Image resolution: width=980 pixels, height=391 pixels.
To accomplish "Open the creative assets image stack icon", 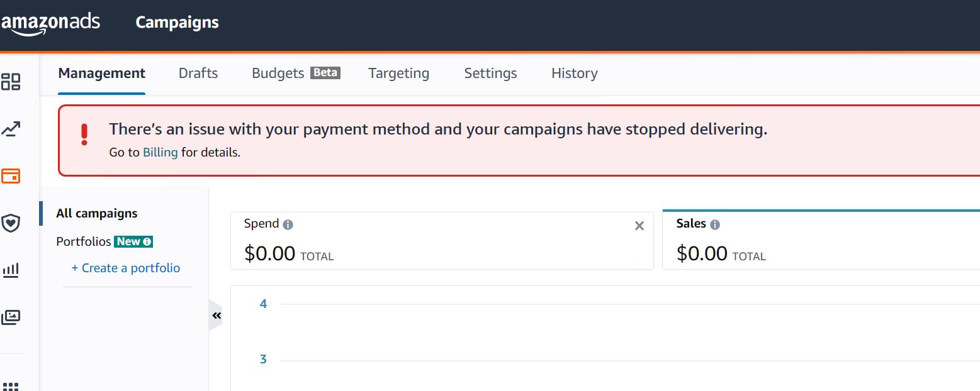I will pyautogui.click(x=11, y=317).
